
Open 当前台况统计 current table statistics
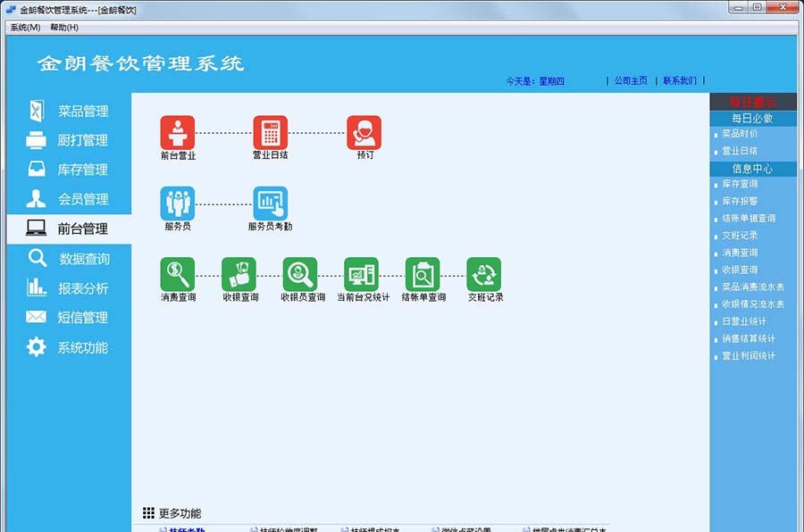(362, 275)
